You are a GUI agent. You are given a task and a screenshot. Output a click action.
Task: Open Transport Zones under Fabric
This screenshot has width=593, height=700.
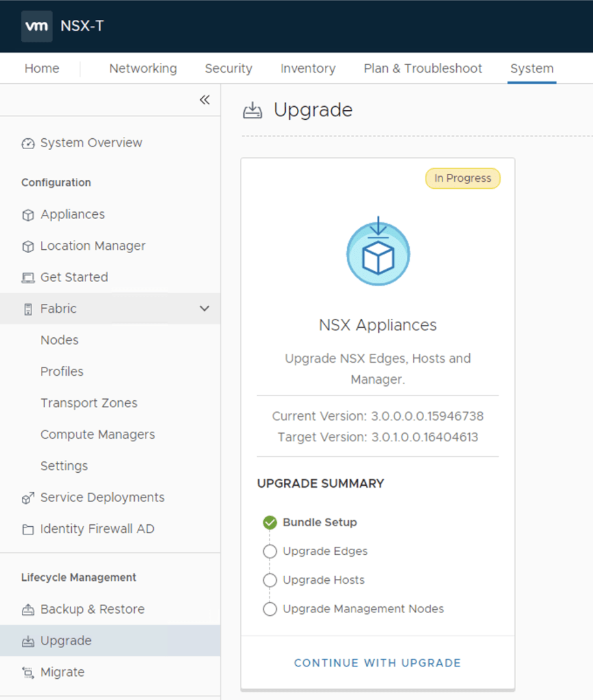[x=89, y=403]
